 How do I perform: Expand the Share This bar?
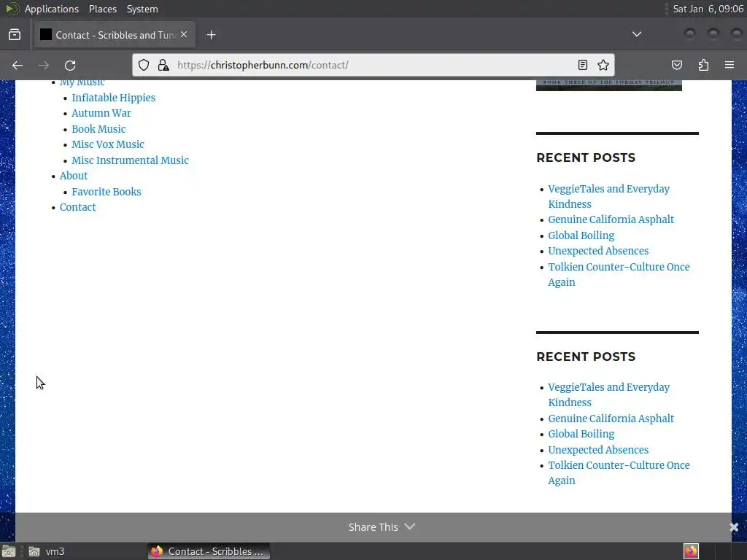click(x=382, y=526)
